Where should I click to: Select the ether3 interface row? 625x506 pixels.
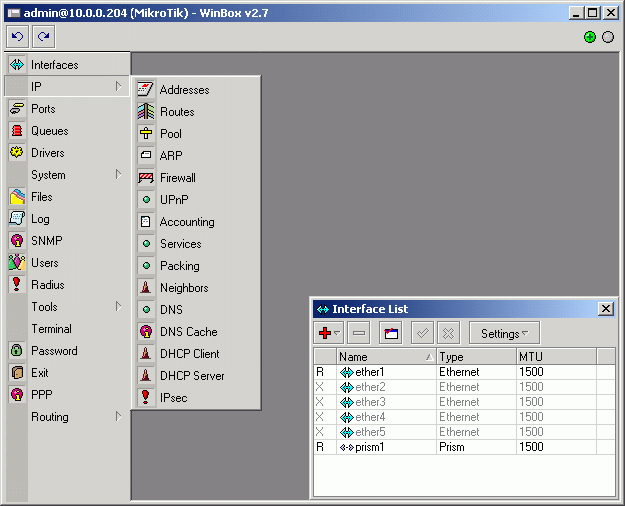(x=464, y=402)
